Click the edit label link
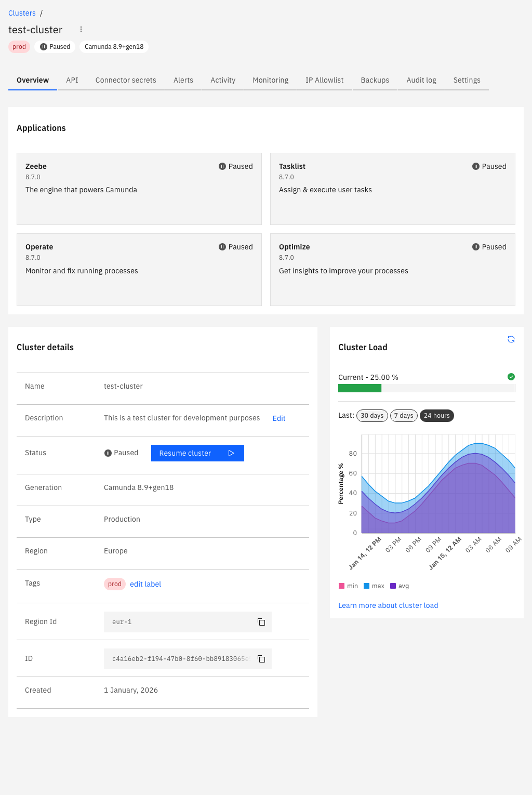 point(145,584)
